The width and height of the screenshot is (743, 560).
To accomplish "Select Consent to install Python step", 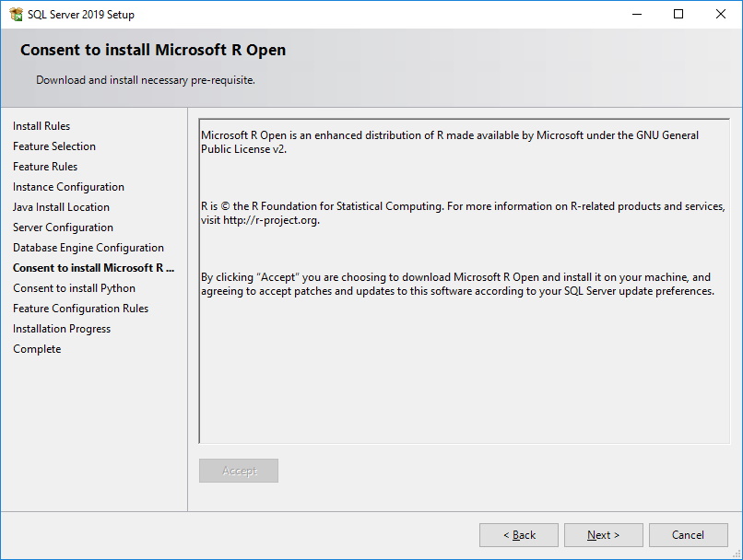I will pos(74,288).
